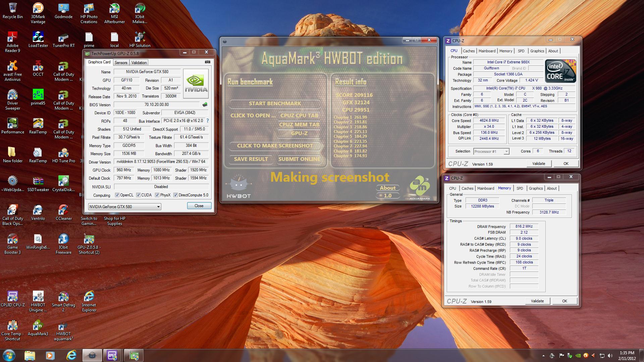The image size is (644, 362).
Task: Click GPU Name field NVIDIA GeForce GTX 580
Action: tap(147, 72)
